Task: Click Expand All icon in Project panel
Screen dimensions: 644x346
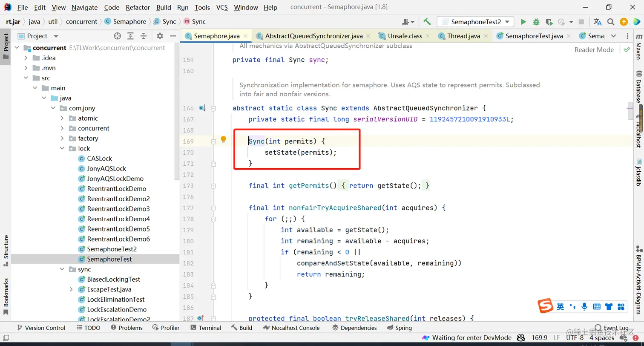Action: point(130,36)
